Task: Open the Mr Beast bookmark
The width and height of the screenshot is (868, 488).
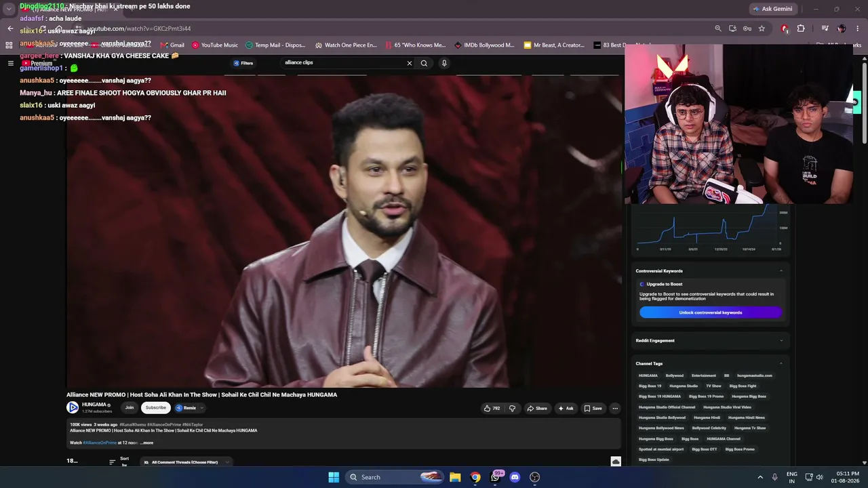Action: (554, 45)
